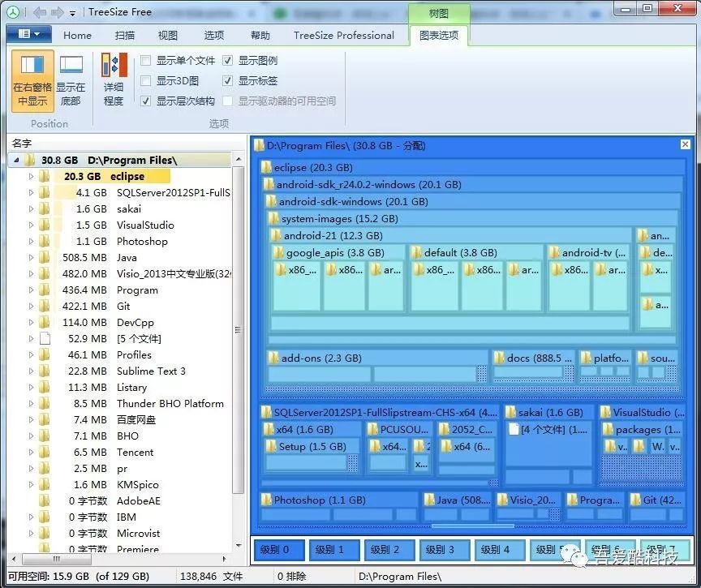The height and width of the screenshot is (588, 701).
Task: Uncheck the 显示图例 checkbox
Action: (227, 60)
